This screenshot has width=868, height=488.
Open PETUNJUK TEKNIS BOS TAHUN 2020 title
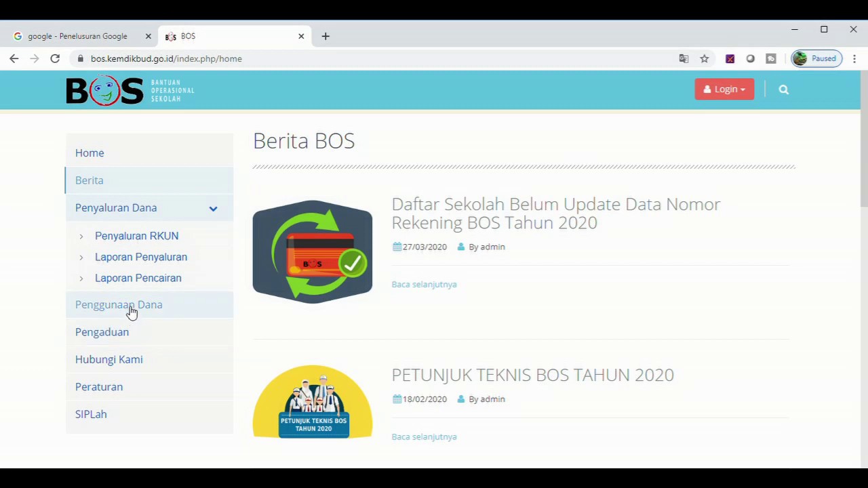[x=533, y=375]
